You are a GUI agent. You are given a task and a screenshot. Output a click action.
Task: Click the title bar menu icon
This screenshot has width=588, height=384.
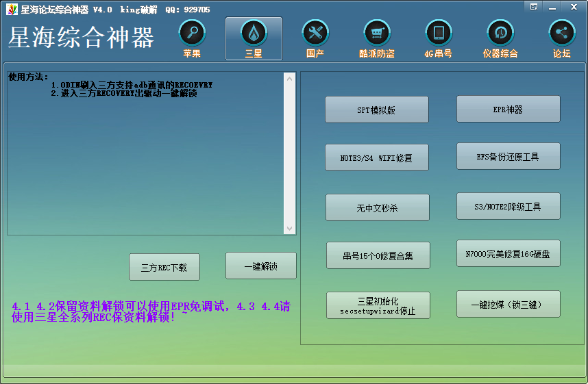click(534, 7)
